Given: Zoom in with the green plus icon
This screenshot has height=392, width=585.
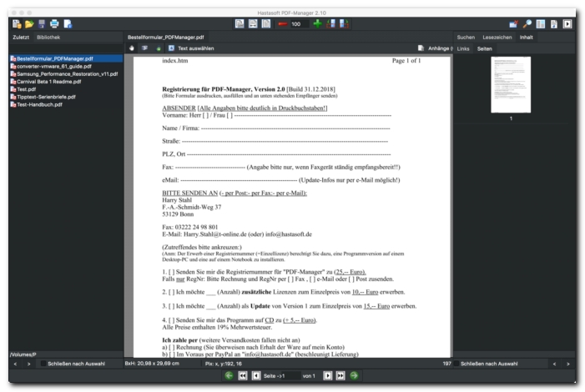Looking at the screenshot, I should tap(317, 24).
